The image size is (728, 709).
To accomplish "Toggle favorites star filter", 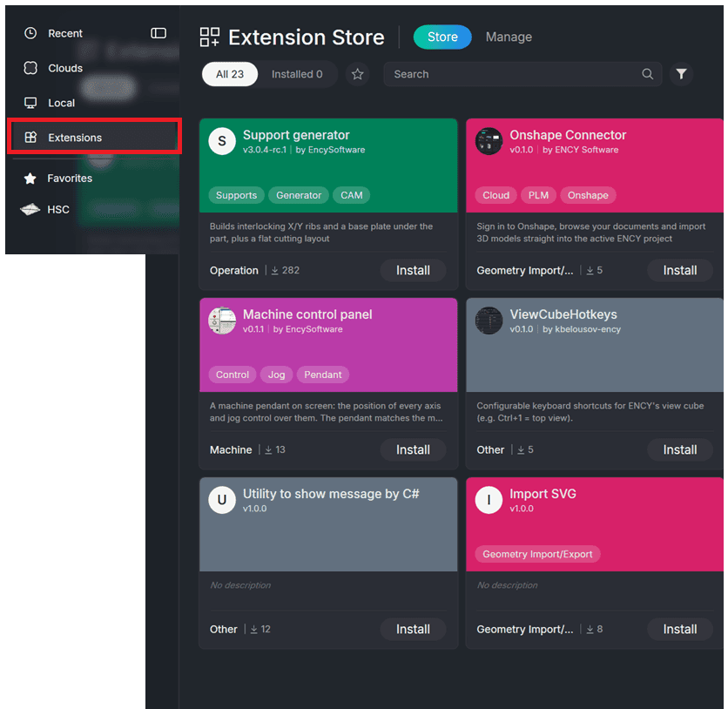I will (358, 74).
